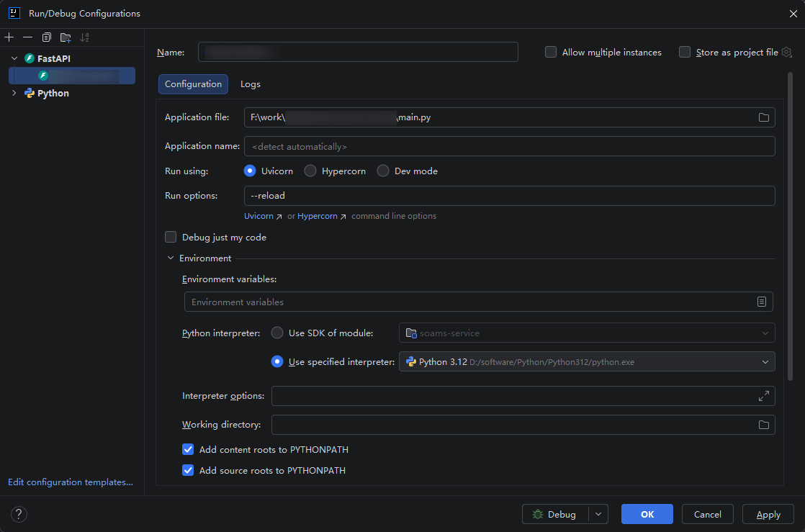
Task: Open the Environment variables editor icon
Action: point(761,302)
